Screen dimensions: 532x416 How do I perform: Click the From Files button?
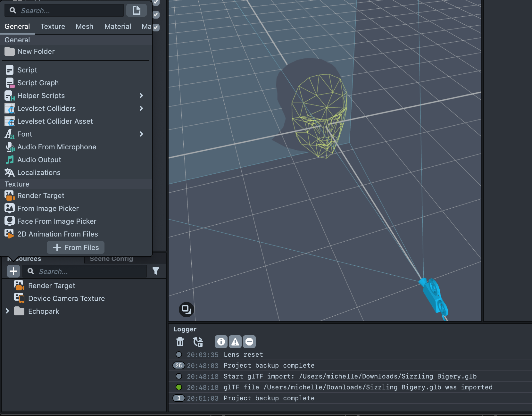[x=76, y=247]
